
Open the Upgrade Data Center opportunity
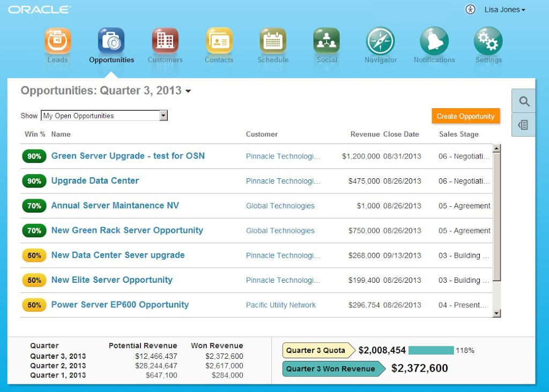(x=95, y=181)
